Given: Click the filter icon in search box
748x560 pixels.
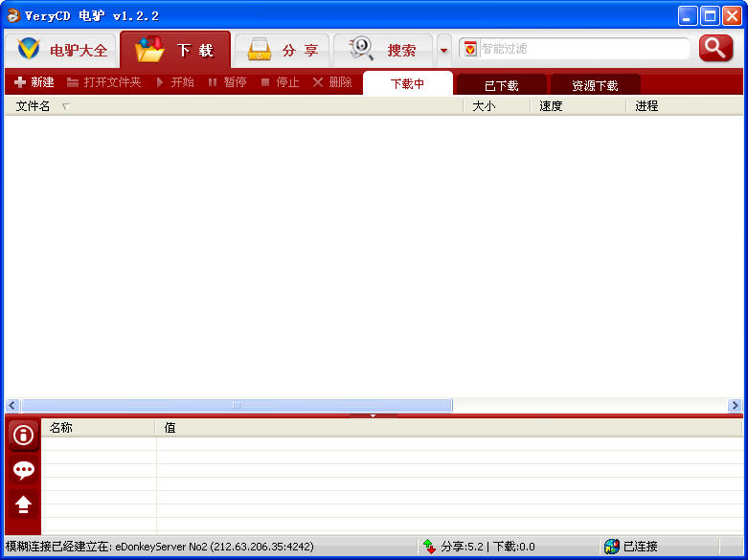Looking at the screenshot, I should click(x=470, y=49).
